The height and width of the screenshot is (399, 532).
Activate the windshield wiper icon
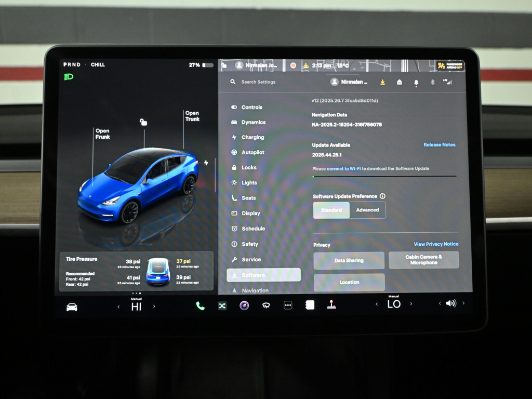pos(266,305)
